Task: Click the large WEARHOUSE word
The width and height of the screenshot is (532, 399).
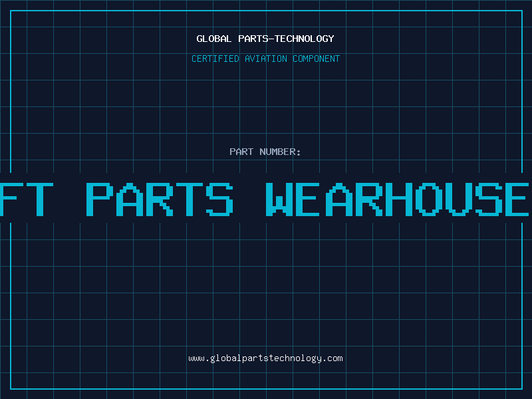Action: (x=397, y=199)
